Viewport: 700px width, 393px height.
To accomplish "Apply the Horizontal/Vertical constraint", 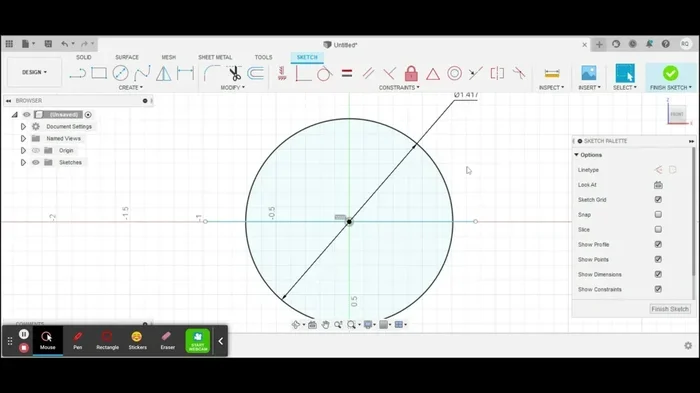I will pos(282,73).
